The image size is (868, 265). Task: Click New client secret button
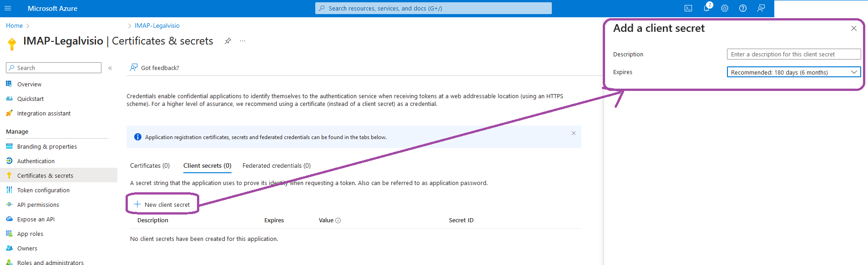[162, 205]
